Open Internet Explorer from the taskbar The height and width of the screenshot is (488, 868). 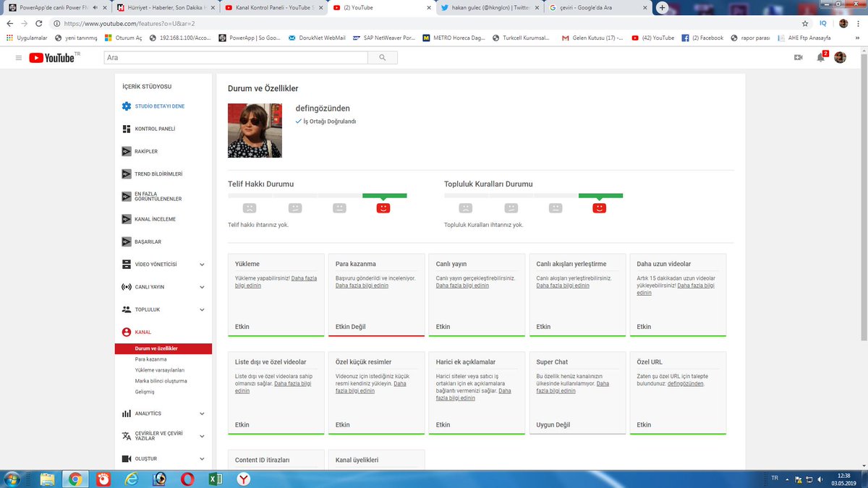point(131,479)
